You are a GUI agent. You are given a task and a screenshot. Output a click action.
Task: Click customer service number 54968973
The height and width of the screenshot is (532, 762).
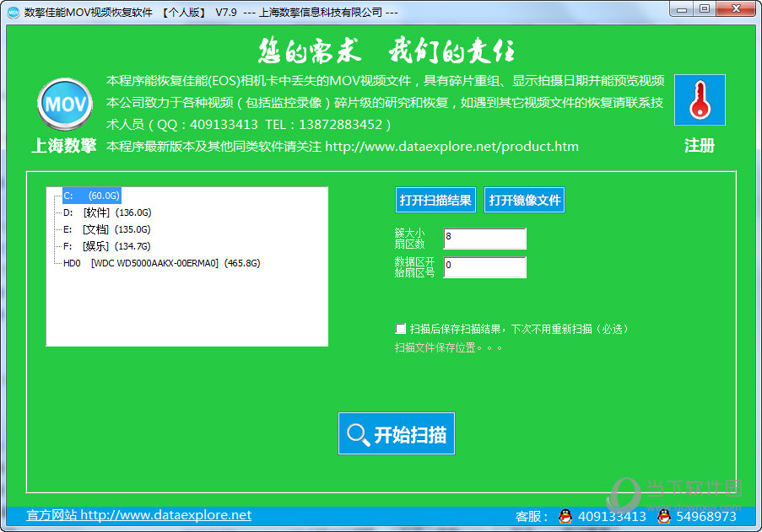coord(706,516)
